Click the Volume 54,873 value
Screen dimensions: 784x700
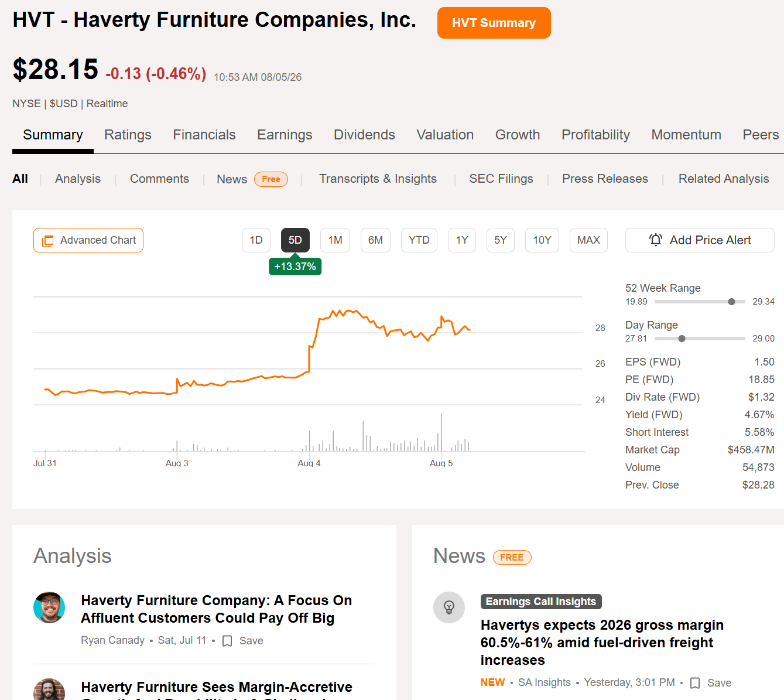(x=758, y=467)
